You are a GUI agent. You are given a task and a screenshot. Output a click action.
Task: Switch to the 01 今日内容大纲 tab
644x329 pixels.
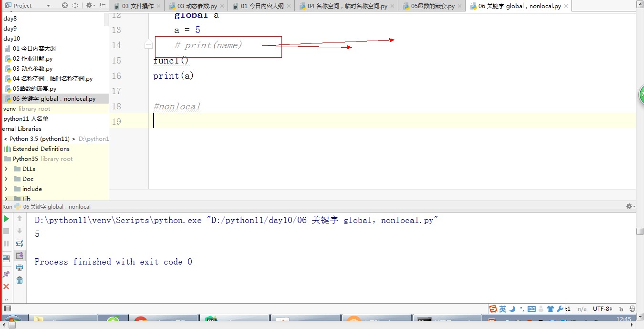[x=262, y=6]
